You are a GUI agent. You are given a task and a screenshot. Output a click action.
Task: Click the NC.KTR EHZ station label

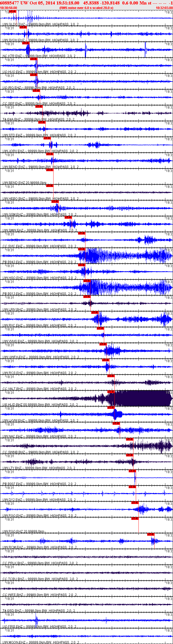pyautogui.click(x=12, y=56)
